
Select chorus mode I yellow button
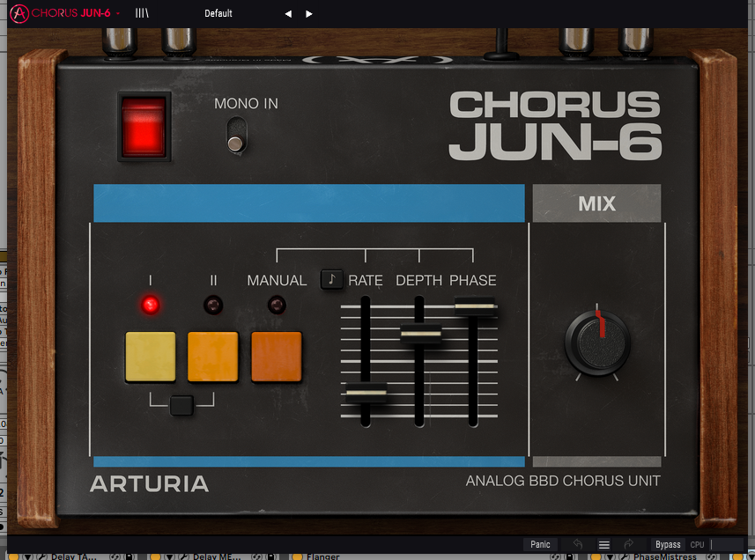click(x=151, y=357)
